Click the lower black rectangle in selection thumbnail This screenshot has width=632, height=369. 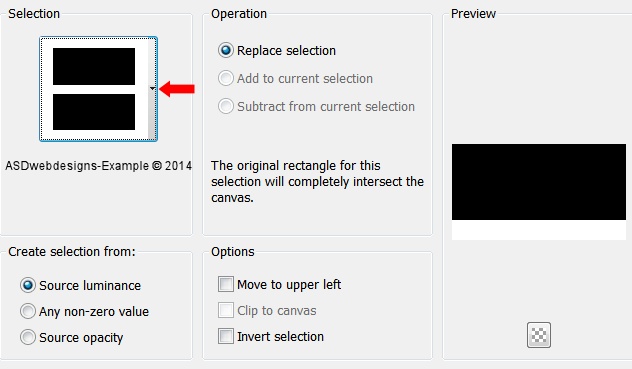[x=94, y=112]
